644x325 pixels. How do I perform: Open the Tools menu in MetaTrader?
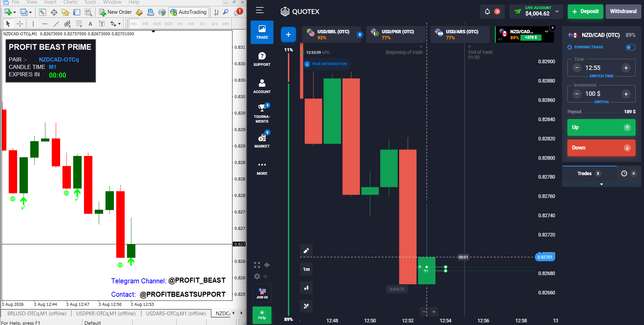[x=90, y=2]
